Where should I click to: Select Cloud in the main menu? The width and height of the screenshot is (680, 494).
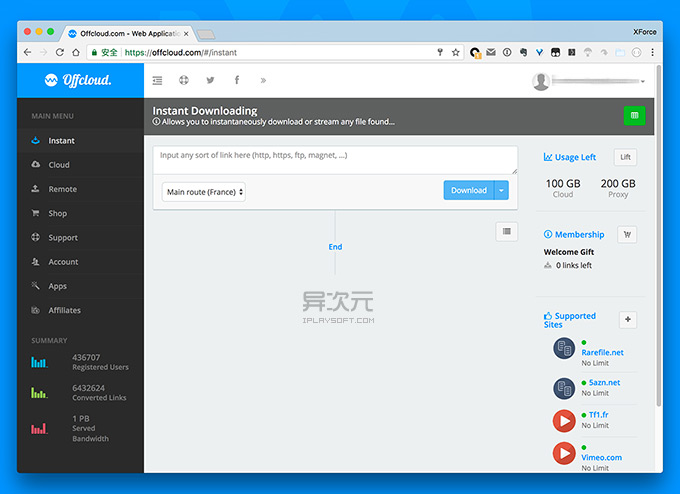point(59,165)
